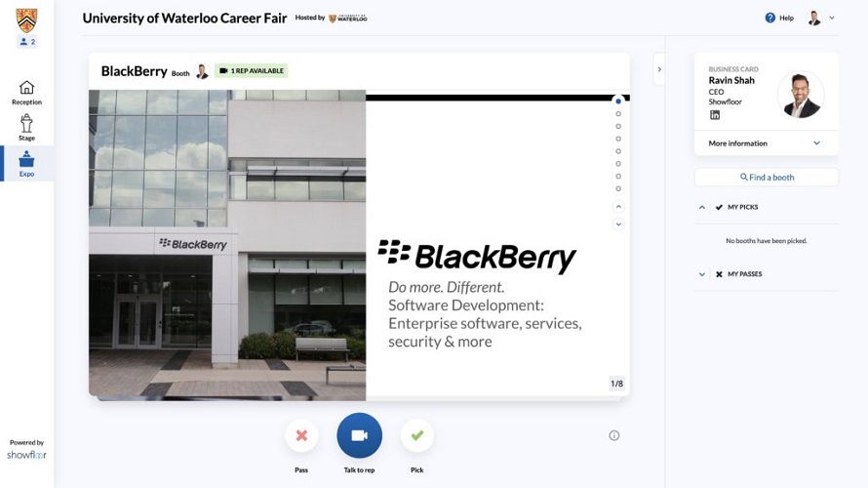Select the Expo sidebar item
Screen dimensions: 868x488
[x=26, y=163]
